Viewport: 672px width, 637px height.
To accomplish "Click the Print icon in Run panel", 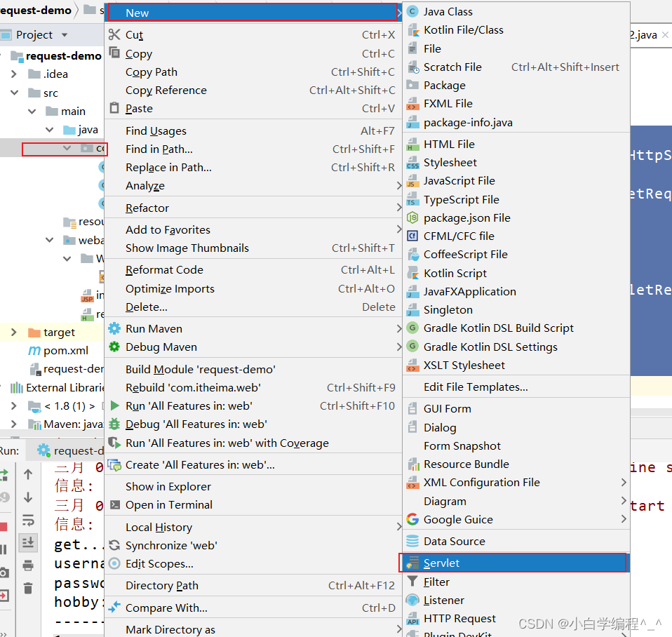I will point(28,565).
